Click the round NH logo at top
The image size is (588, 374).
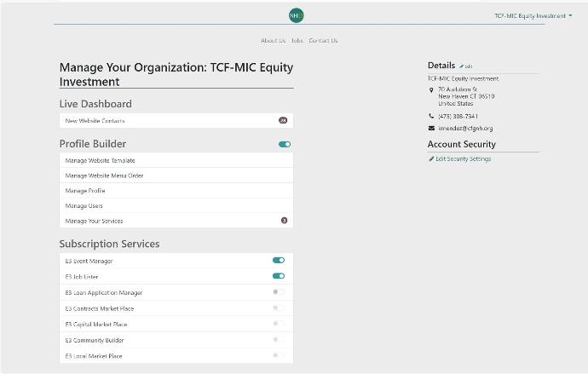(x=297, y=15)
